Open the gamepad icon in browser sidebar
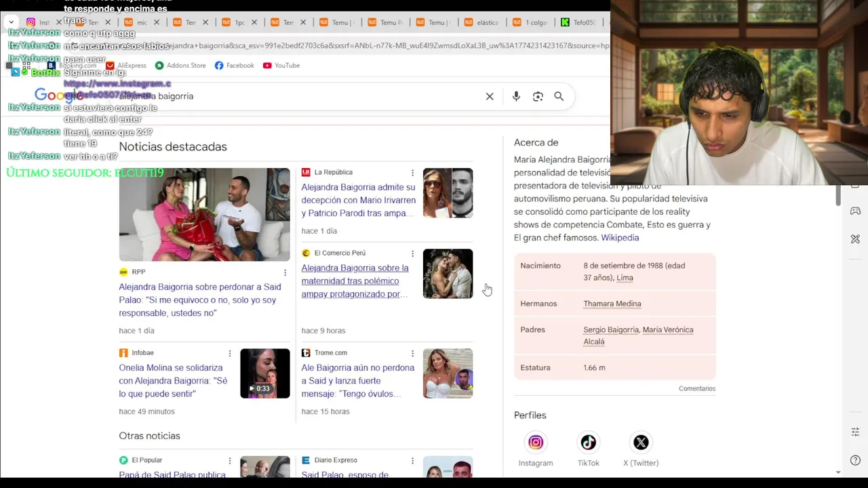The width and height of the screenshot is (868, 488). 855,211
